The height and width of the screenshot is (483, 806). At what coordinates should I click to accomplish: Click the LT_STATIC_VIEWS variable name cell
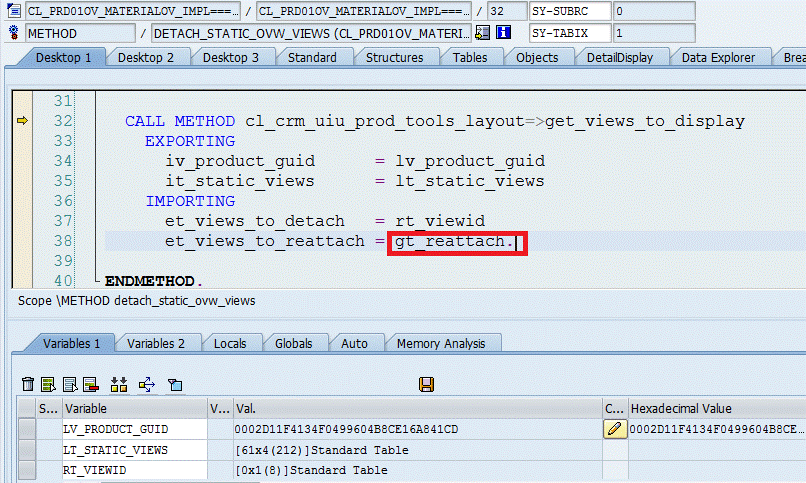[135, 450]
